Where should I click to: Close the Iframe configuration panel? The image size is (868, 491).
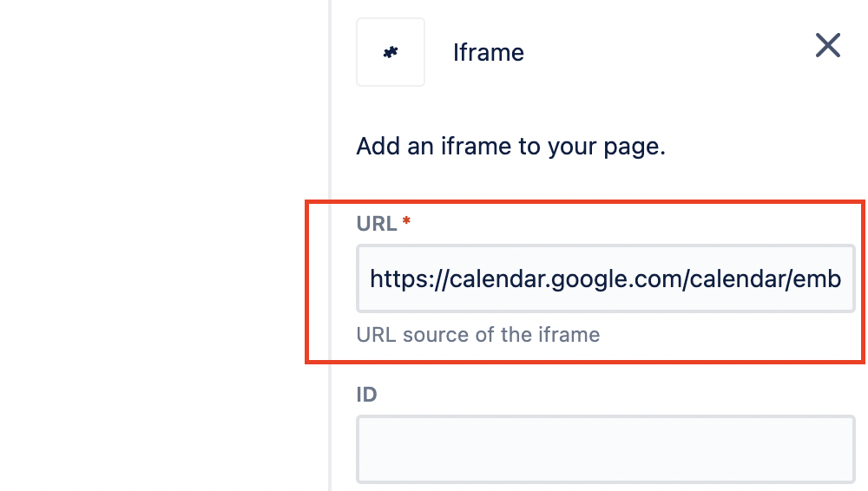[827, 45]
